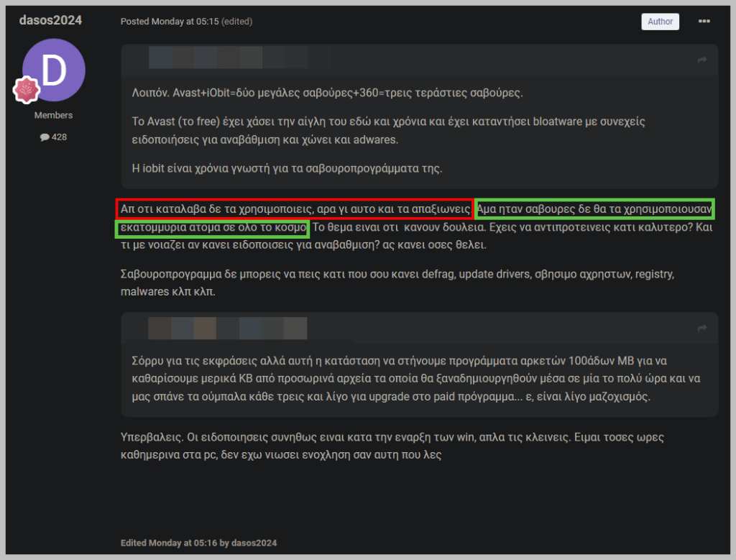This screenshot has height=560, width=736.
Task: Click blurred author name in first quote header
Action: [x=228, y=58]
